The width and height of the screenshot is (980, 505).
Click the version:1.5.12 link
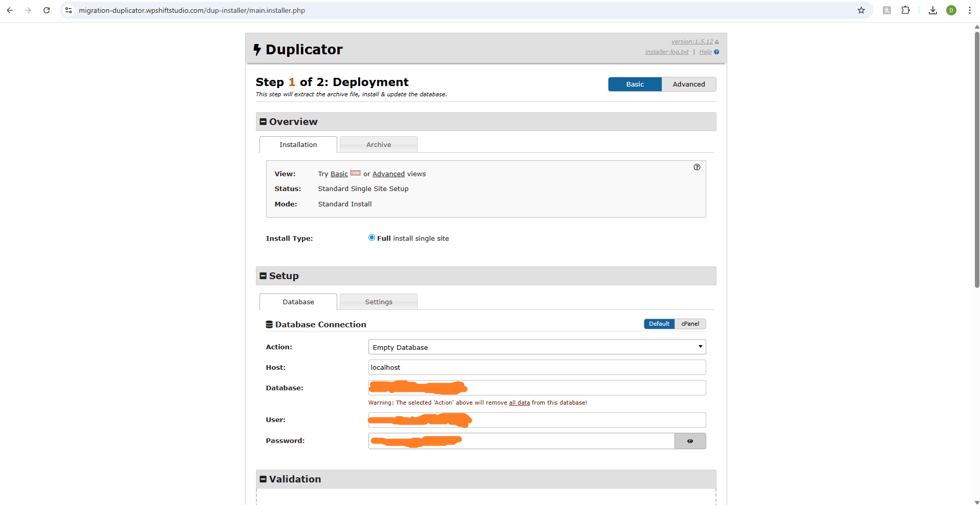tap(692, 41)
